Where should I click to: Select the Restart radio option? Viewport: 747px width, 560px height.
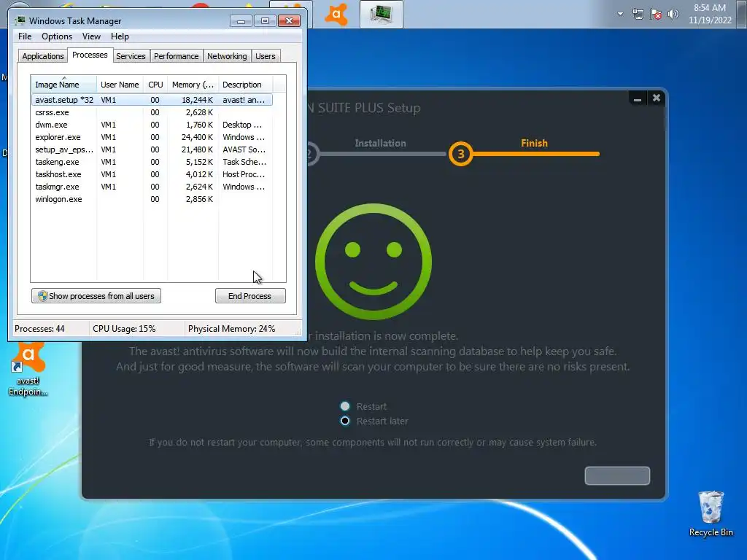(345, 406)
